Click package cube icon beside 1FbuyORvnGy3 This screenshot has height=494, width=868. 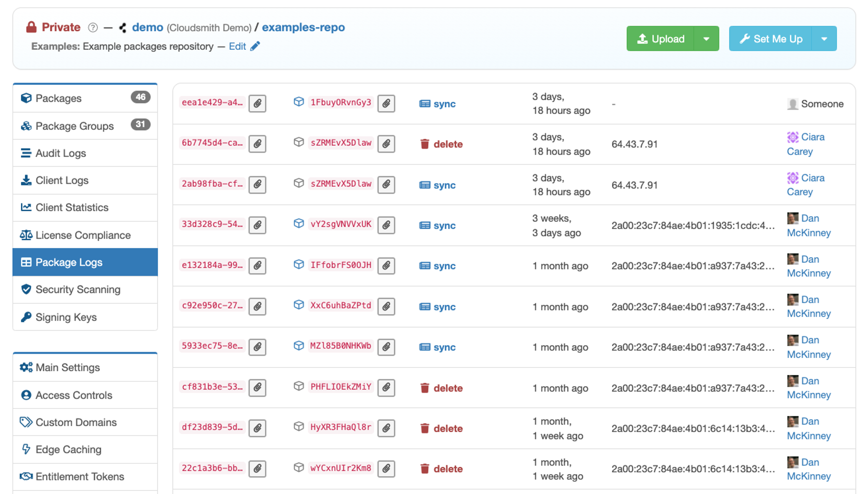tap(299, 102)
